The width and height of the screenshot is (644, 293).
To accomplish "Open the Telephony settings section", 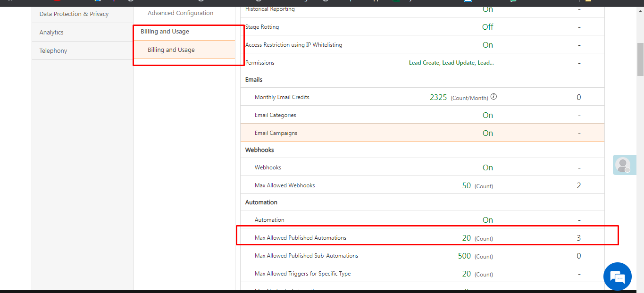I will click(x=53, y=51).
